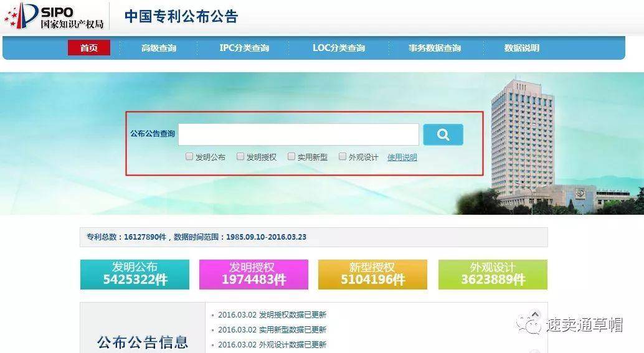Go to 首页 tab
This screenshot has width=644, height=353.
(88, 47)
